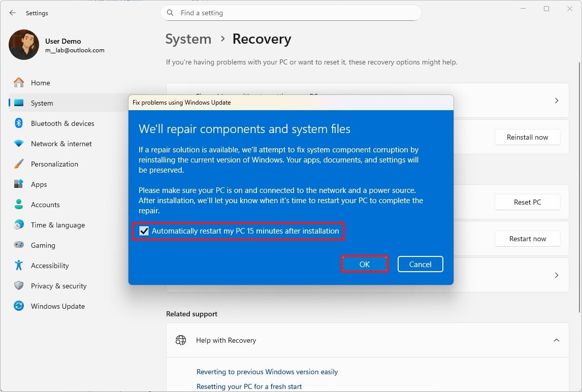Uncheck automatically restart my PC after installation

click(x=144, y=231)
